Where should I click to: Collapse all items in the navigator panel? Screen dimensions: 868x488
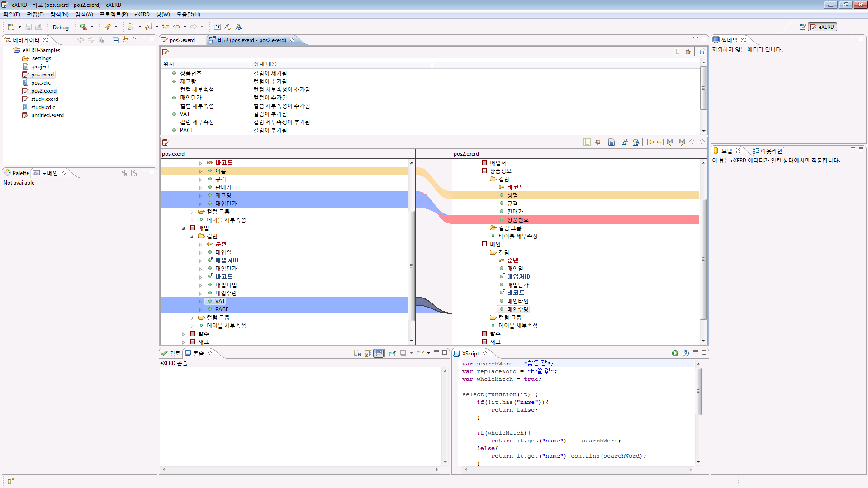coord(115,40)
